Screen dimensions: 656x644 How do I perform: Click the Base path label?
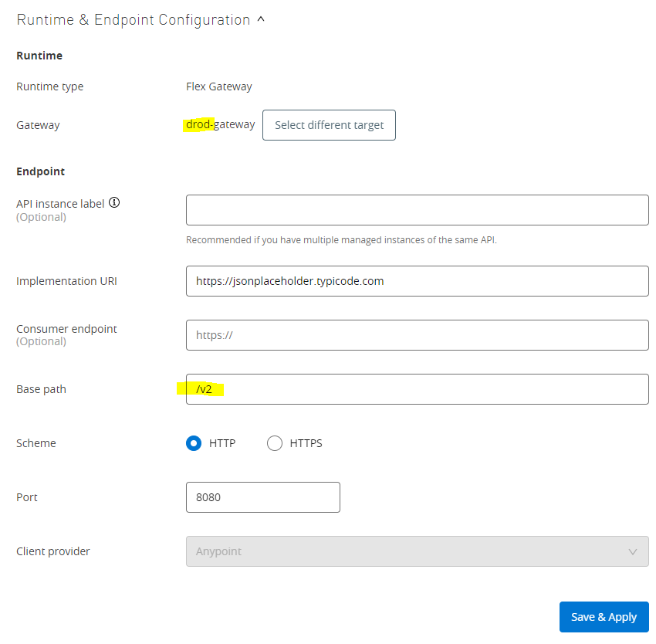pos(41,389)
